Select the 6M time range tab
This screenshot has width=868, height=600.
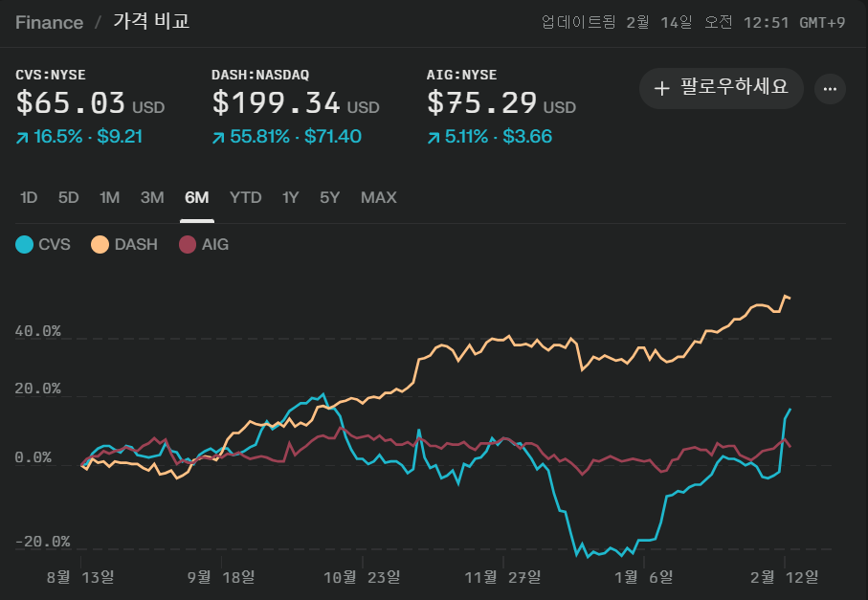(x=196, y=197)
